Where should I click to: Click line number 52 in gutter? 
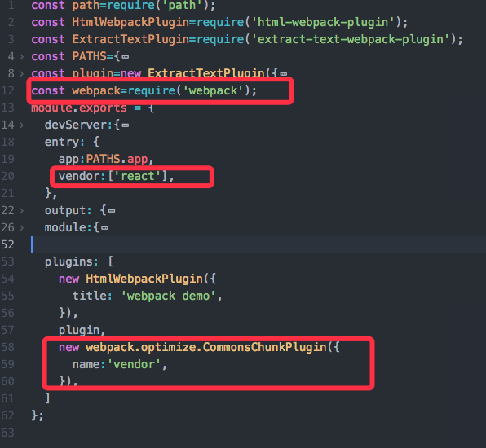[x=8, y=244]
